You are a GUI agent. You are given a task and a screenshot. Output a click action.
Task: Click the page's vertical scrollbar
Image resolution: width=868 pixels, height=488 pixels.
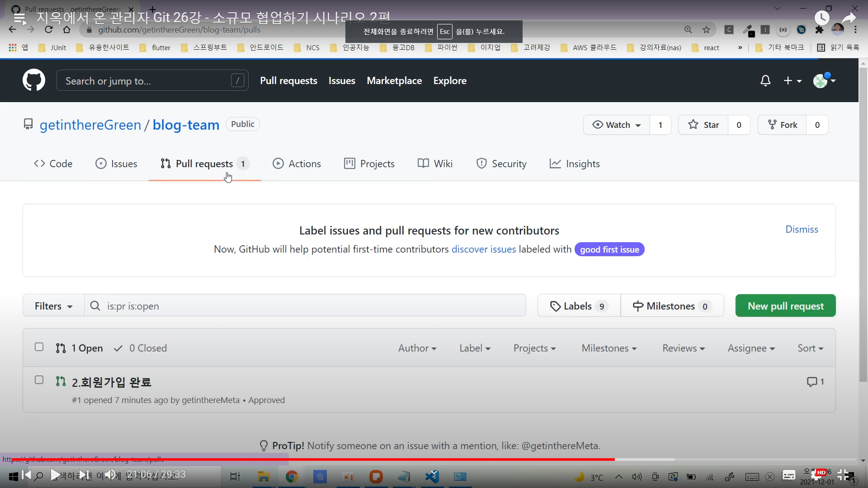[x=863, y=226]
